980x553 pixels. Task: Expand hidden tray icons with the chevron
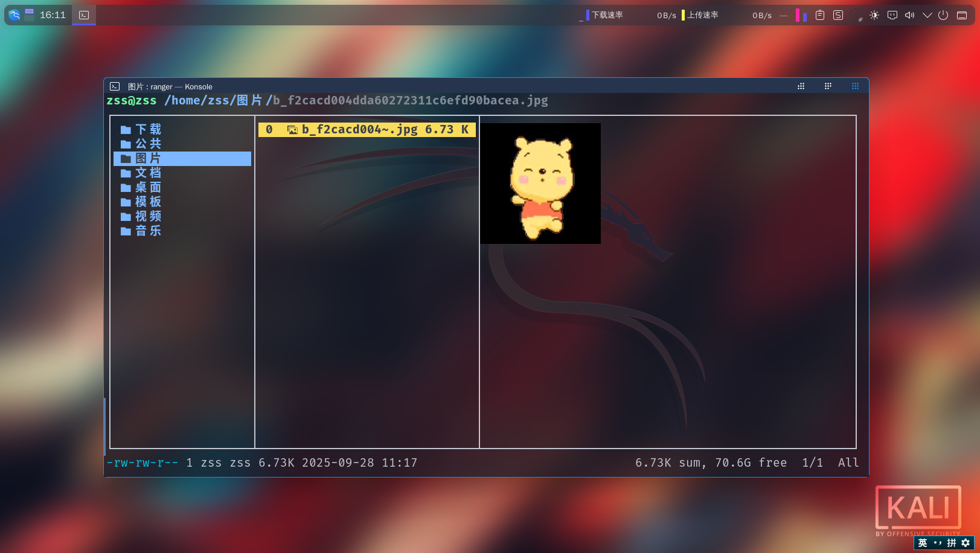[x=928, y=15]
